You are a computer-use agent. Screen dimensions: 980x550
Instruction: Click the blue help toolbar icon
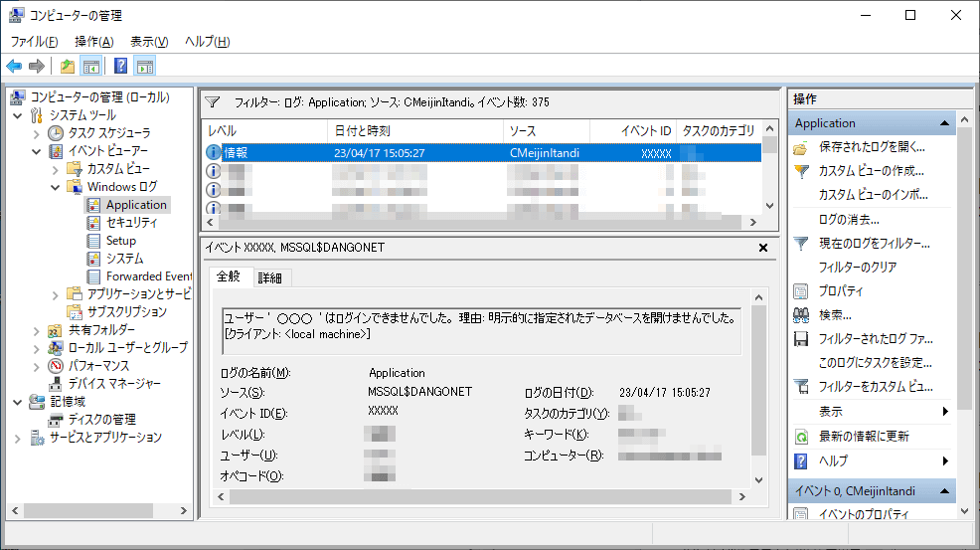[x=120, y=67]
